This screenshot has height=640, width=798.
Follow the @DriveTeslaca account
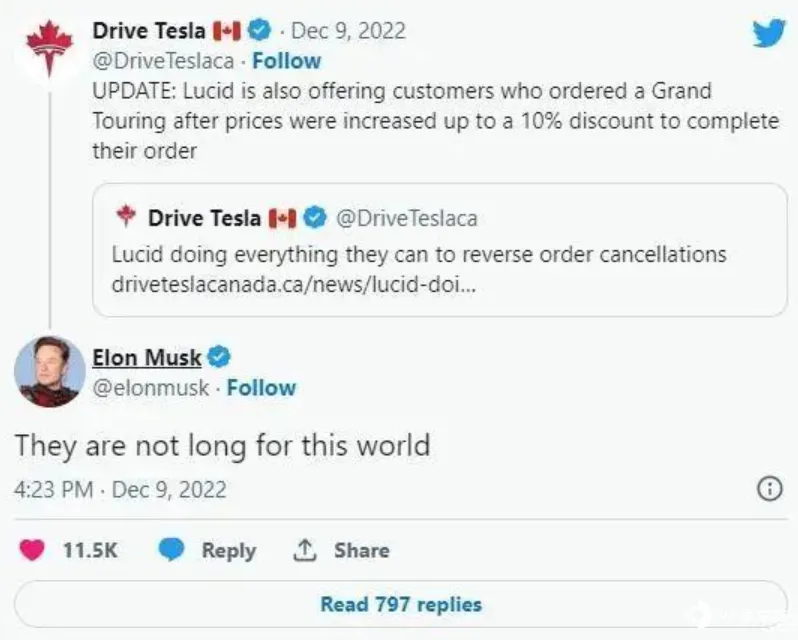[287, 61]
